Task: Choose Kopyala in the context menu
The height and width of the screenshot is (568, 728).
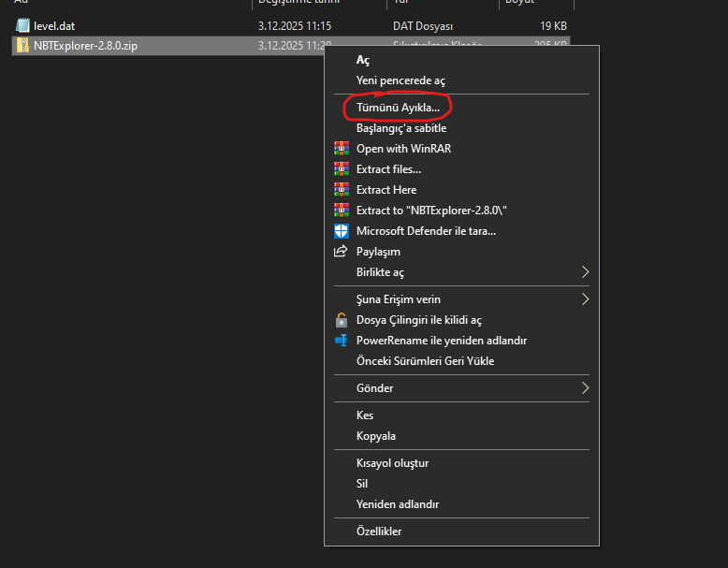Action: click(376, 436)
